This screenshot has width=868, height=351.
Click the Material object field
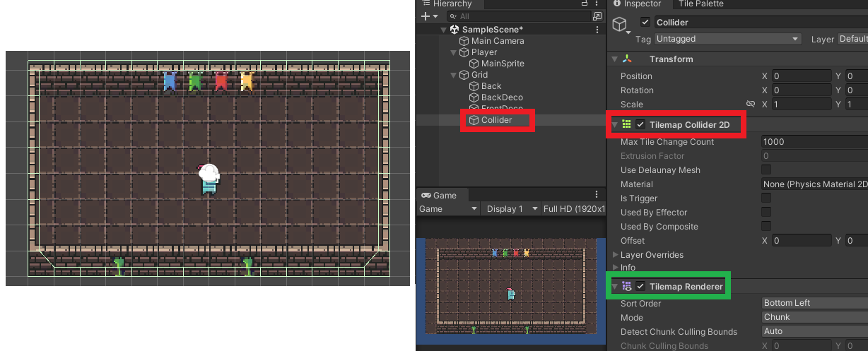(814, 184)
